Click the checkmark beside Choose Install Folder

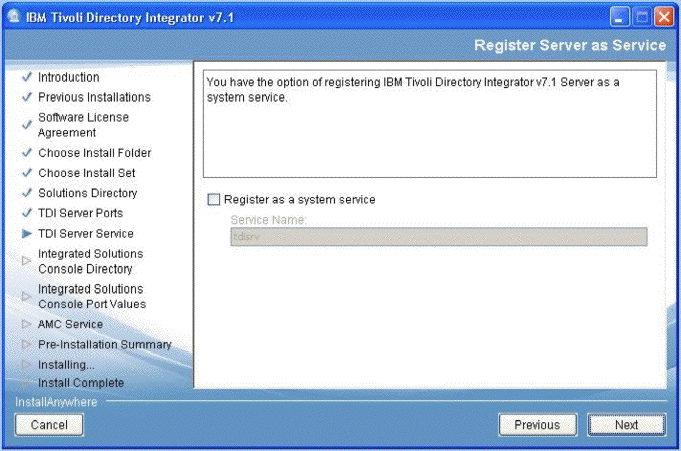click(x=26, y=153)
